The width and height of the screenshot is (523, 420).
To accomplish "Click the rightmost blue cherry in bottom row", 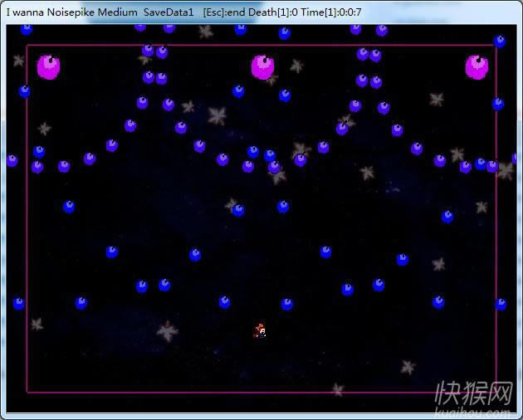I will 501,304.
